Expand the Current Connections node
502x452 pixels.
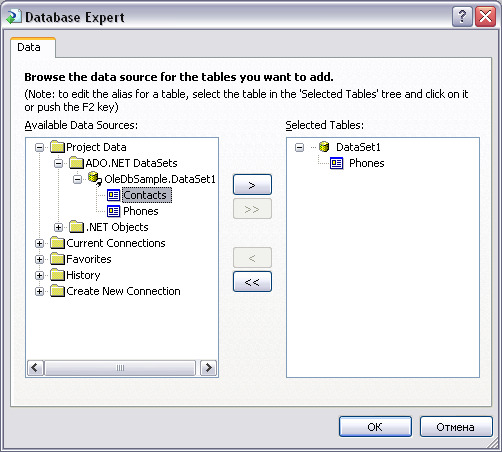39,243
